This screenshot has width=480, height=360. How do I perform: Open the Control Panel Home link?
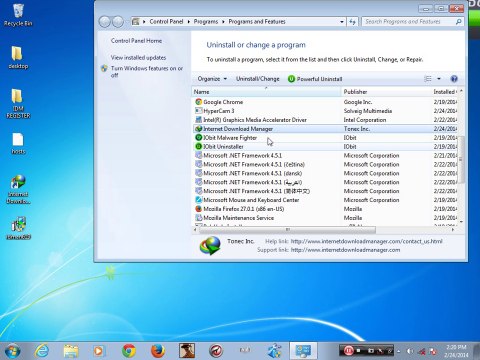(136, 41)
